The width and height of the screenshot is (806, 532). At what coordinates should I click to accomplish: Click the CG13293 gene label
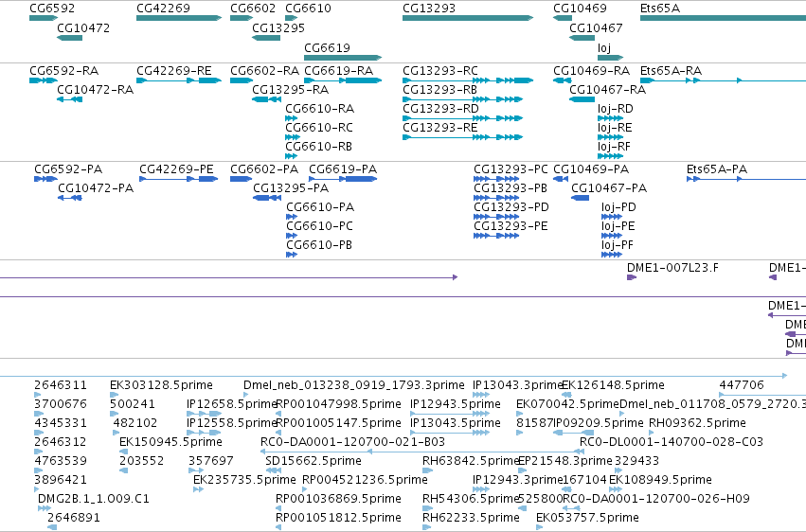point(429,9)
